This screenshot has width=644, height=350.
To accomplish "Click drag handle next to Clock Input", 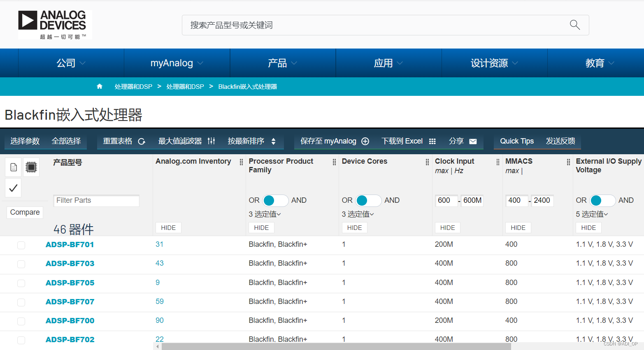I will tap(498, 162).
